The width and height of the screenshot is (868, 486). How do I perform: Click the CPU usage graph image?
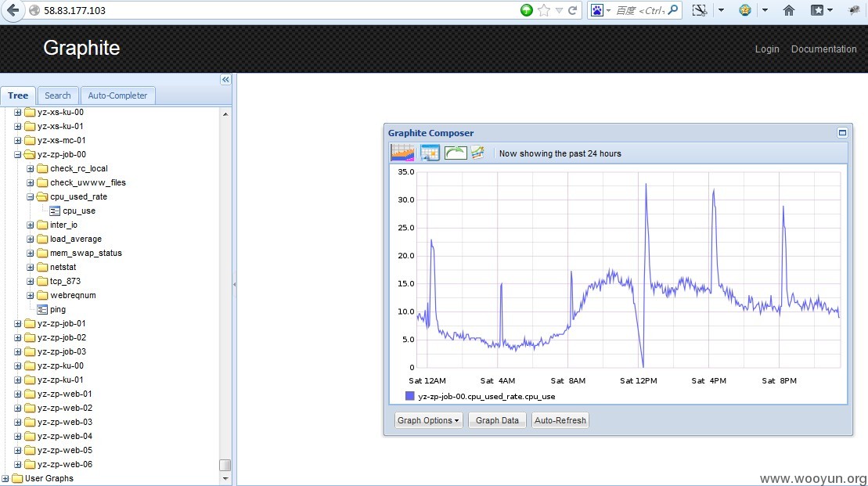pyautogui.click(x=618, y=284)
